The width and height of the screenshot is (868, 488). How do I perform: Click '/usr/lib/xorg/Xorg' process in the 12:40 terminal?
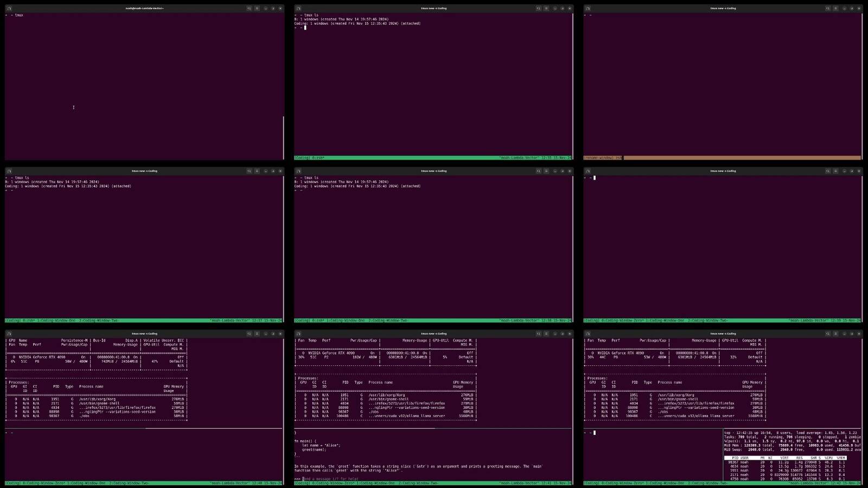(x=97, y=399)
